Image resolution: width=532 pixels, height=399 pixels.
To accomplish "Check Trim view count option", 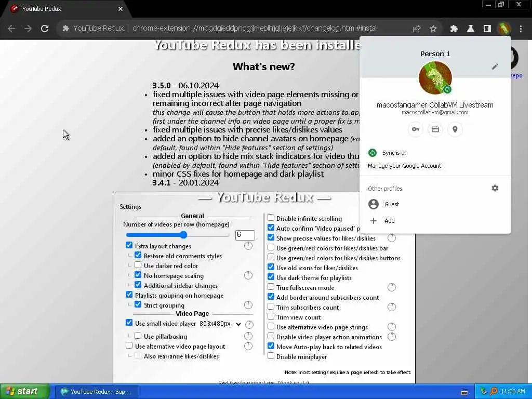I will click(271, 316).
